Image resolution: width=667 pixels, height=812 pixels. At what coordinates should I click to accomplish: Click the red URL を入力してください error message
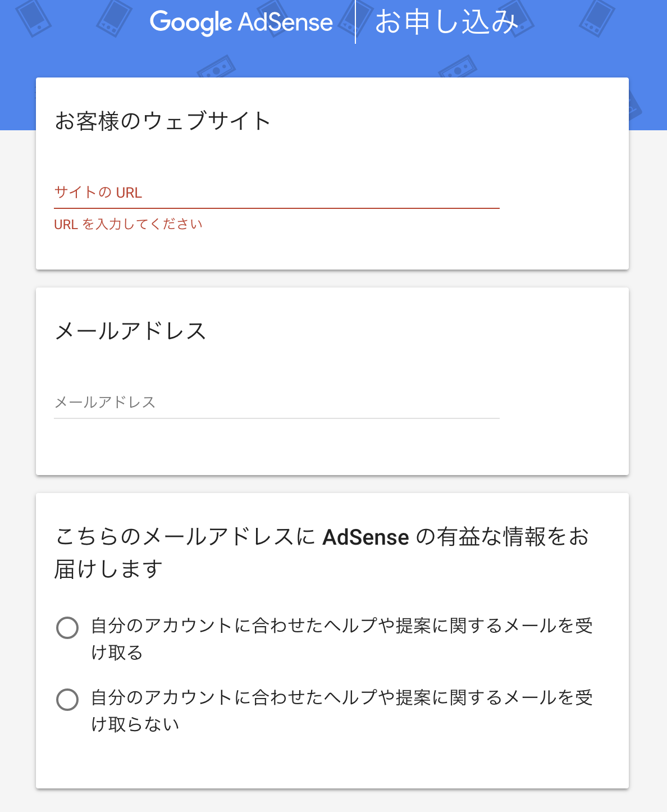(128, 225)
